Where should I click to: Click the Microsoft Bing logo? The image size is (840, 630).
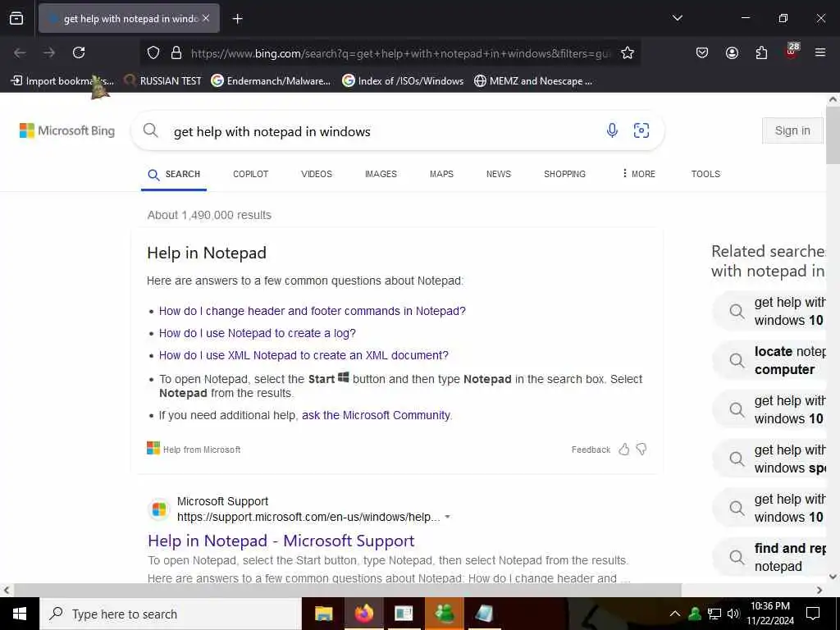point(67,130)
